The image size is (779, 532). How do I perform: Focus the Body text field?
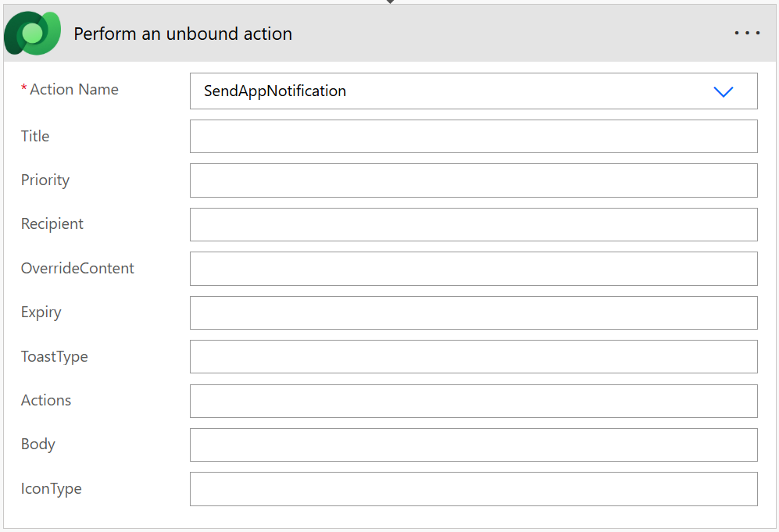coord(473,445)
